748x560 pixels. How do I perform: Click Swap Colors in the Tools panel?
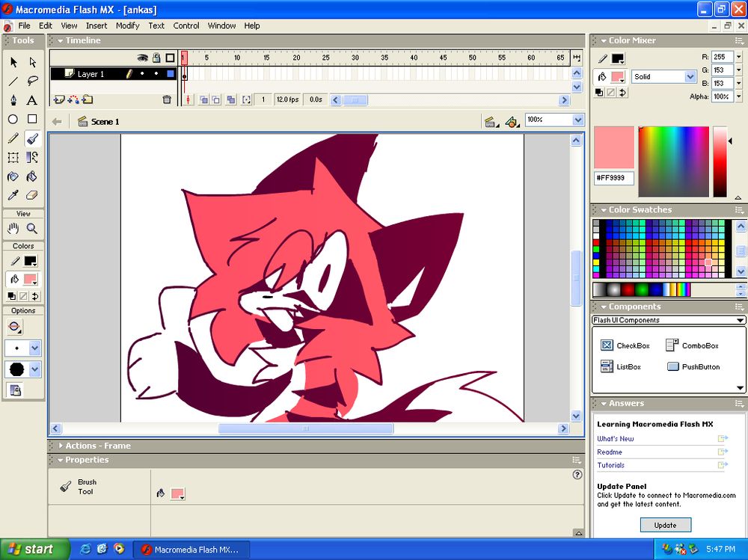coord(35,296)
